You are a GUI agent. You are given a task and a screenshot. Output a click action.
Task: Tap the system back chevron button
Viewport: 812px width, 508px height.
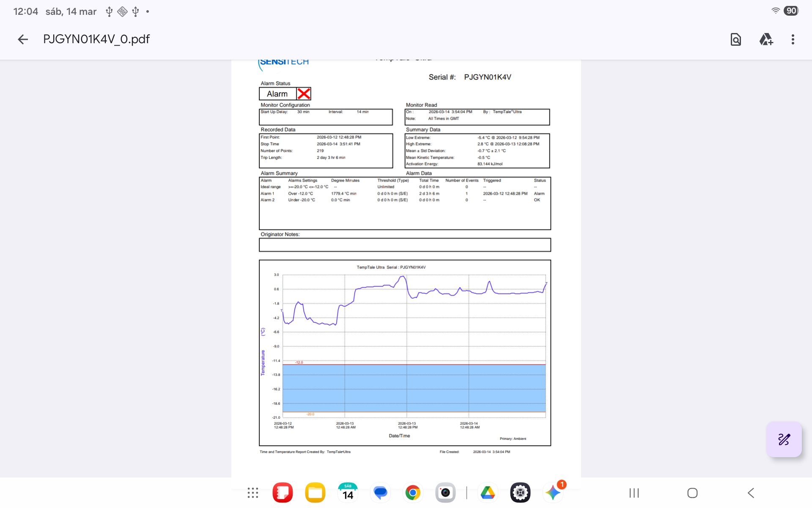(751, 493)
